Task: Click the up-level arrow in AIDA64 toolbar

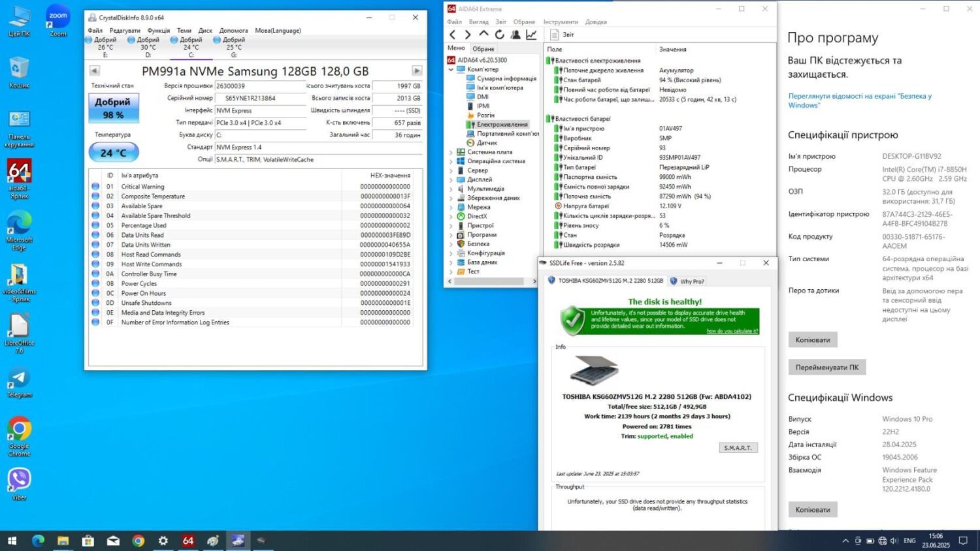Action: pos(483,34)
